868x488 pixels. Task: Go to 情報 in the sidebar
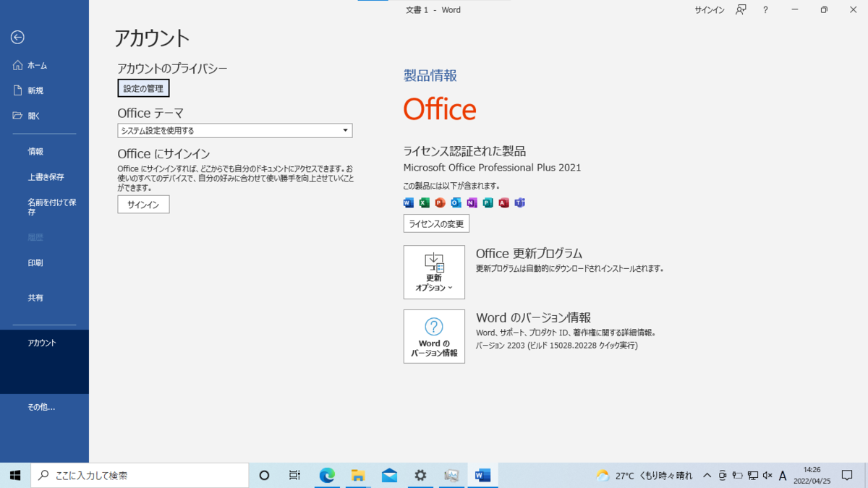point(44,152)
